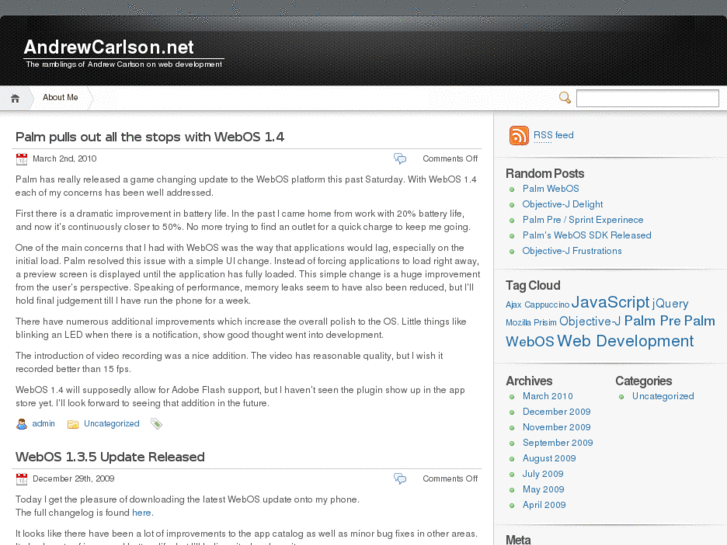The height and width of the screenshot is (545, 727).
Task: Click calendar icon beside December 29th, 2009
Action: 21,479
